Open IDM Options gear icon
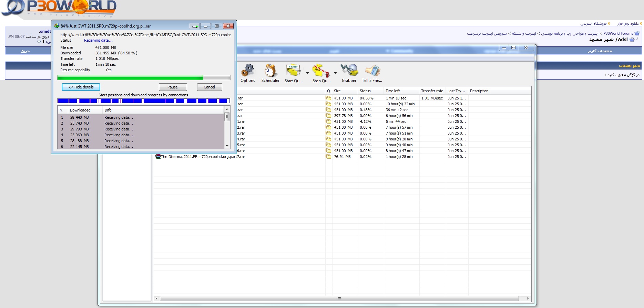The image size is (644, 308). [248, 71]
